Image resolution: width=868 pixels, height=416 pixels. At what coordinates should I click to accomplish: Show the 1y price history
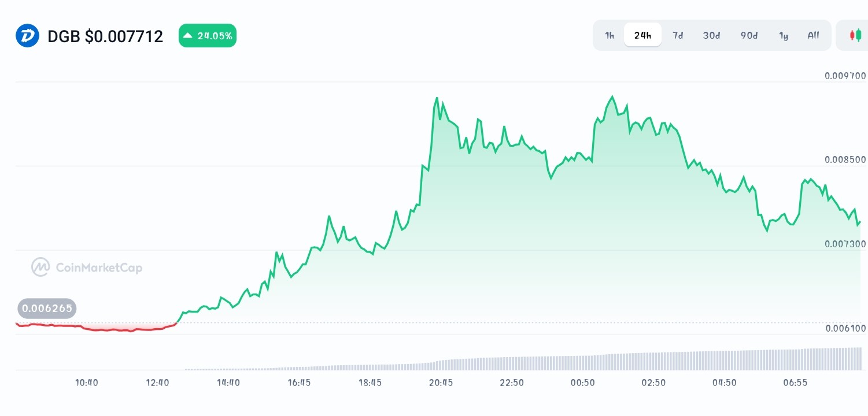784,35
